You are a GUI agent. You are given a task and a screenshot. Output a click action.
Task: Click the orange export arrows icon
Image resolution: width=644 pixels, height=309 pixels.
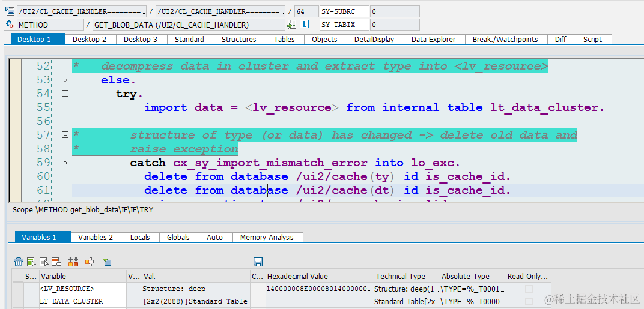[90, 262]
